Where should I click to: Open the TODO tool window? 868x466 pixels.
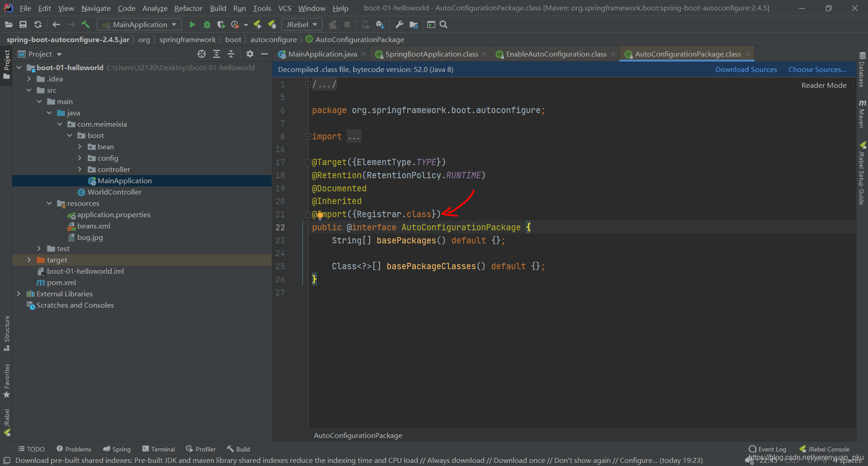tap(31, 449)
